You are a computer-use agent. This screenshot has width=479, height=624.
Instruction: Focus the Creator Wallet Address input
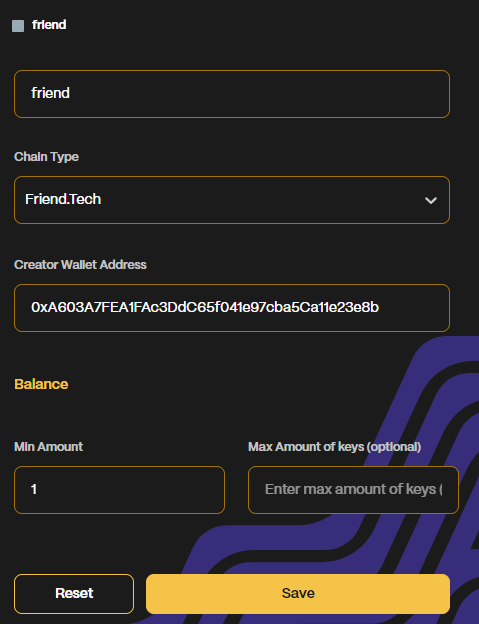coord(232,308)
